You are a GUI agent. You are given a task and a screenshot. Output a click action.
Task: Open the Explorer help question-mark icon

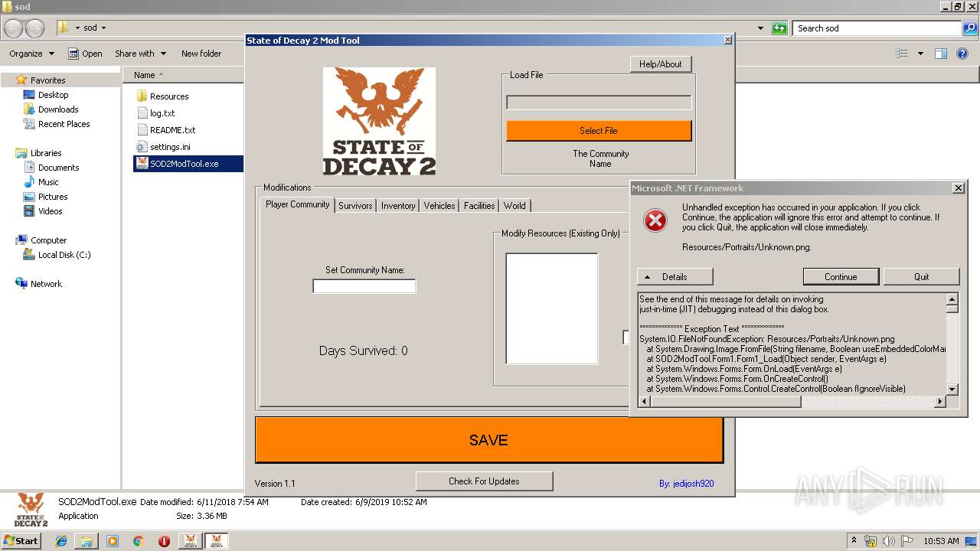click(963, 54)
